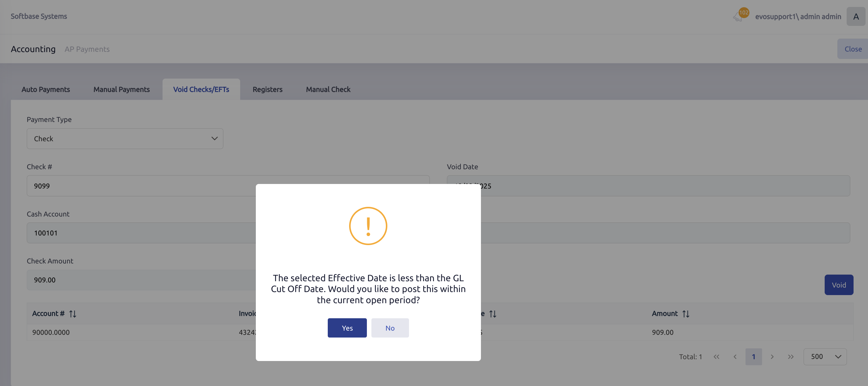Open the user avatar A menu
Viewport: 868px width, 386px height.
pyautogui.click(x=856, y=17)
